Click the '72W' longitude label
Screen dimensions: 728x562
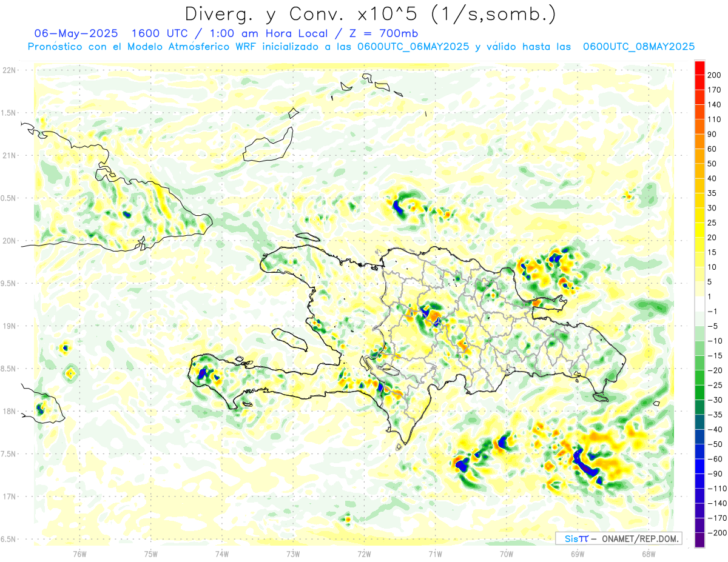(x=364, y=554)
